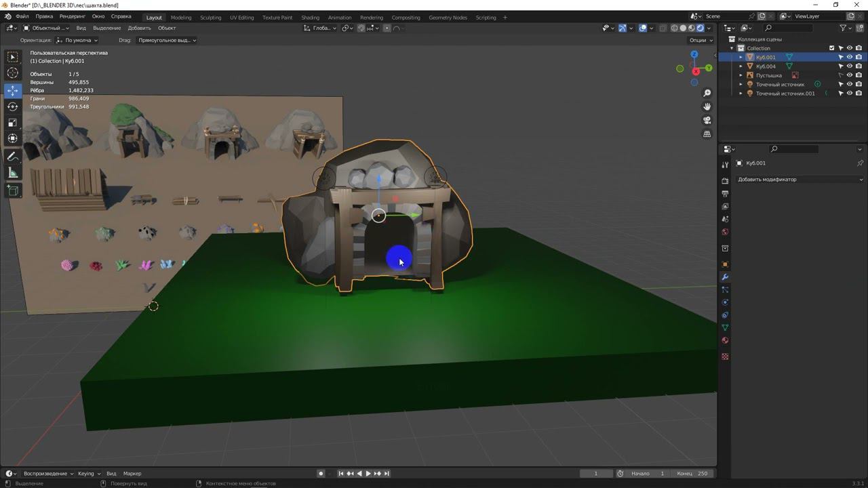Disable render for Пустышка camera icon

coord(859,75)
